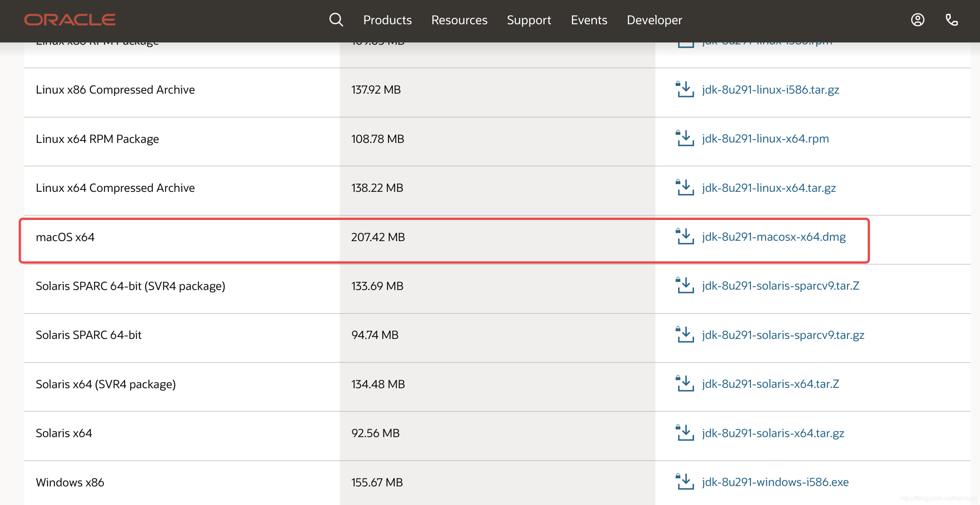This screenshot has height=505, width=980.
Task: Click download icon for solaris-x64.tar.gz
Action: click(x=685, y=433)
